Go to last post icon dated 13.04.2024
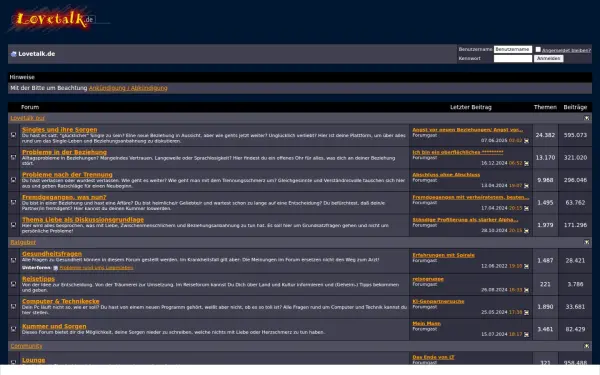 (527, 186)
